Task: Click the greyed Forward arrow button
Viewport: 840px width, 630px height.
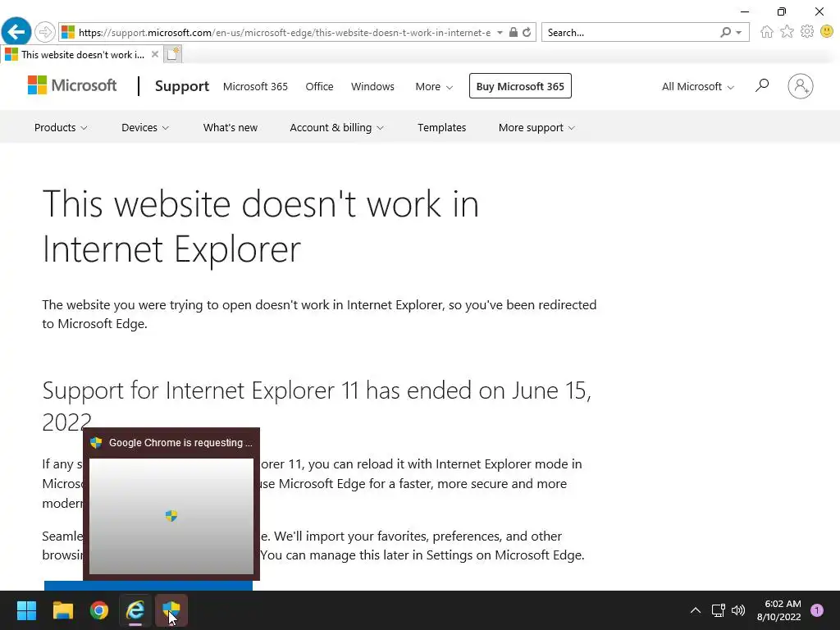Action: click(x=45, y=32)
